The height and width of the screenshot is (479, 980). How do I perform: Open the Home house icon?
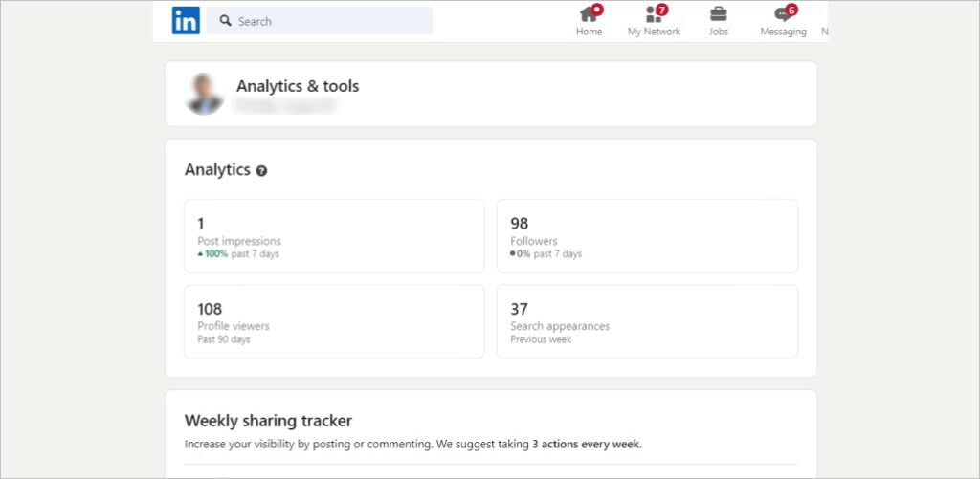[x=589, y=13]
